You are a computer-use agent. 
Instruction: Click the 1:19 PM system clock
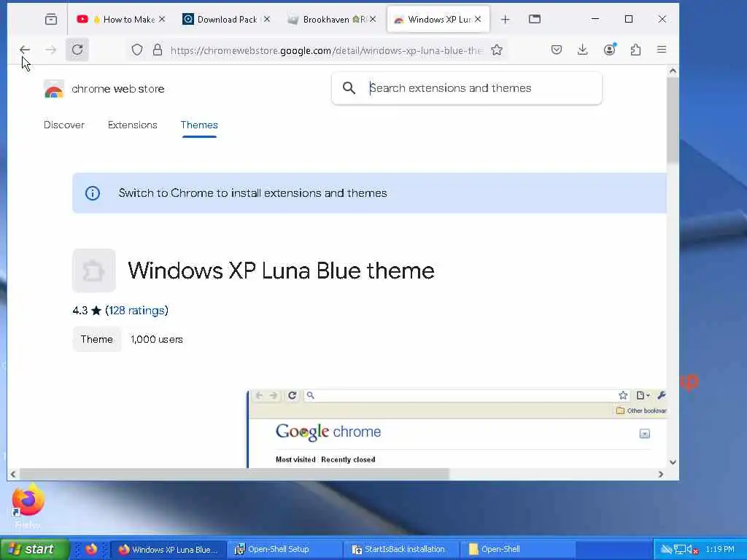coord(720,550)
